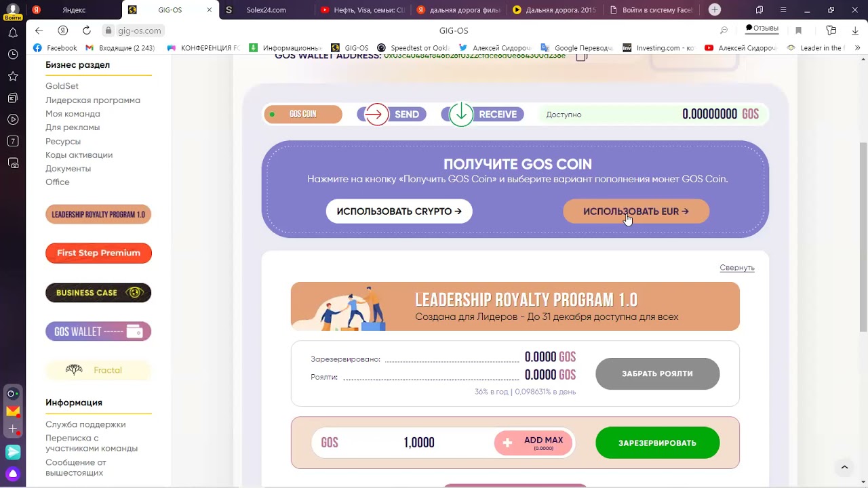The width and height of the screenshot is (868, 488).
Task: Open the GOS WALLET sidebar badge
Action: click(x=98, y=331)
